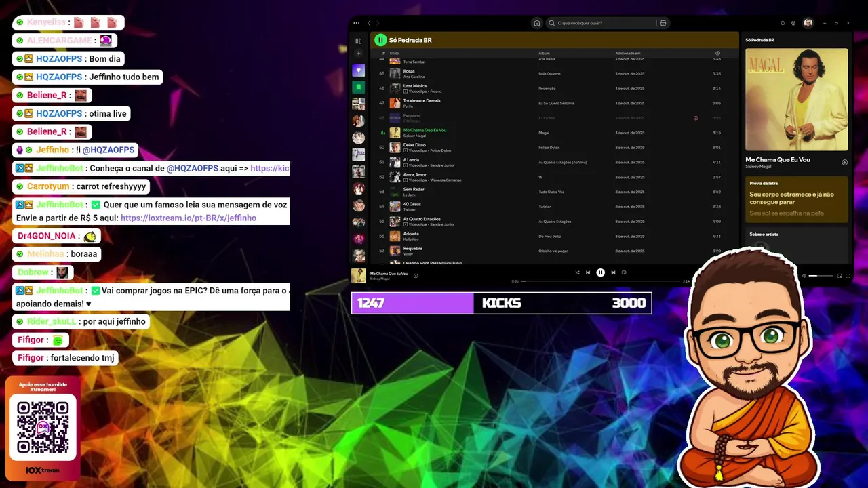Open 'Sobre o artista' section
The width and height of the screenshot is (868, 488).
(764, 234)
